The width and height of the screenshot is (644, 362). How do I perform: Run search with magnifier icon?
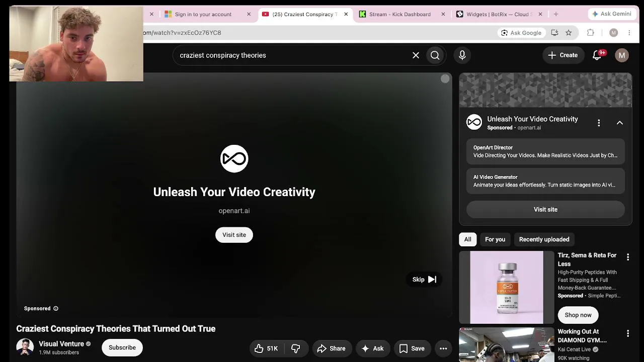click(435, 55)
